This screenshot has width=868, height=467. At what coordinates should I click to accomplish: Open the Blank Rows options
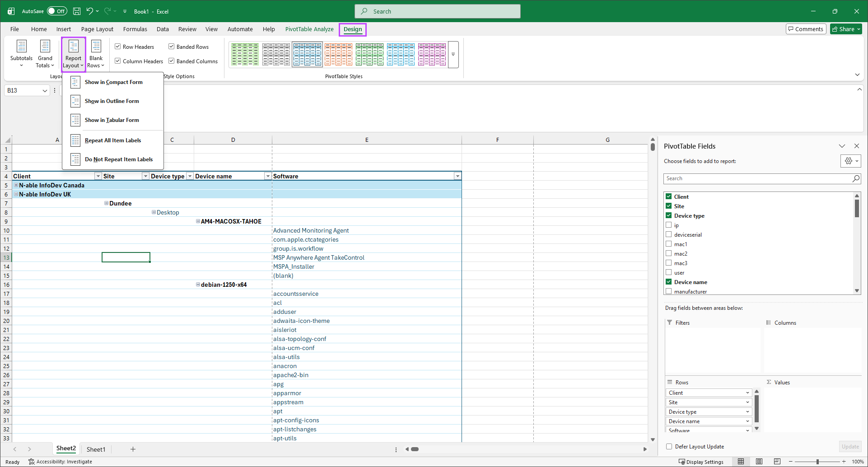(x=96, y=54)
